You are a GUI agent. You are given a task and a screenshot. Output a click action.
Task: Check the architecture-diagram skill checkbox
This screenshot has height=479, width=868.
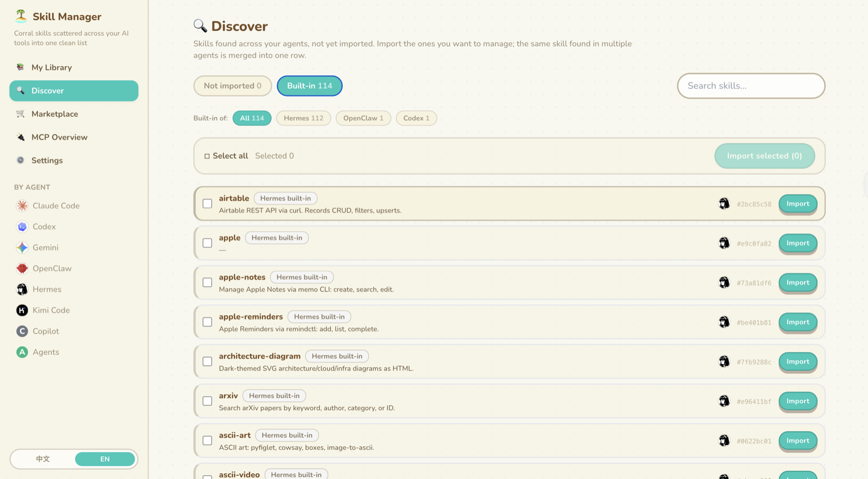207,361
